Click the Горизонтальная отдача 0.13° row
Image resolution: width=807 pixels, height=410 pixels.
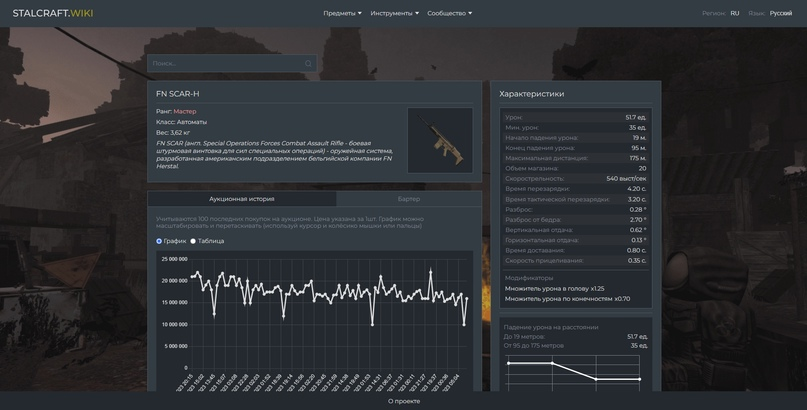pyautogui.click(x=575, y=240)
